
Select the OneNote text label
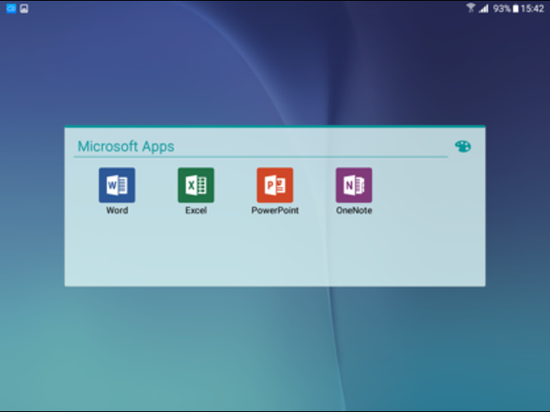click(354, 210)
